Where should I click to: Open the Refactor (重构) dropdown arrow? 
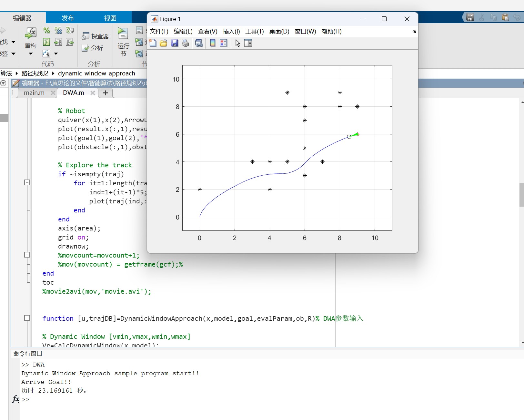(x=31, y=54)
